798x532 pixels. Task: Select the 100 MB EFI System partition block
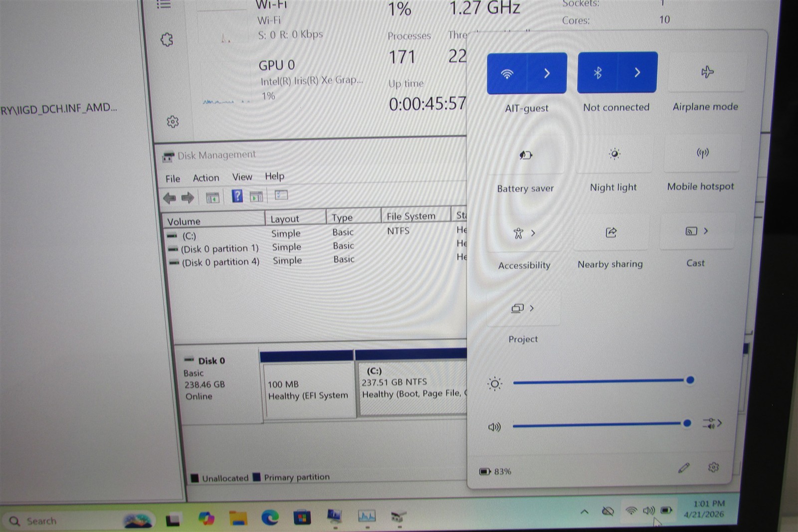click(x=308, y=390)
